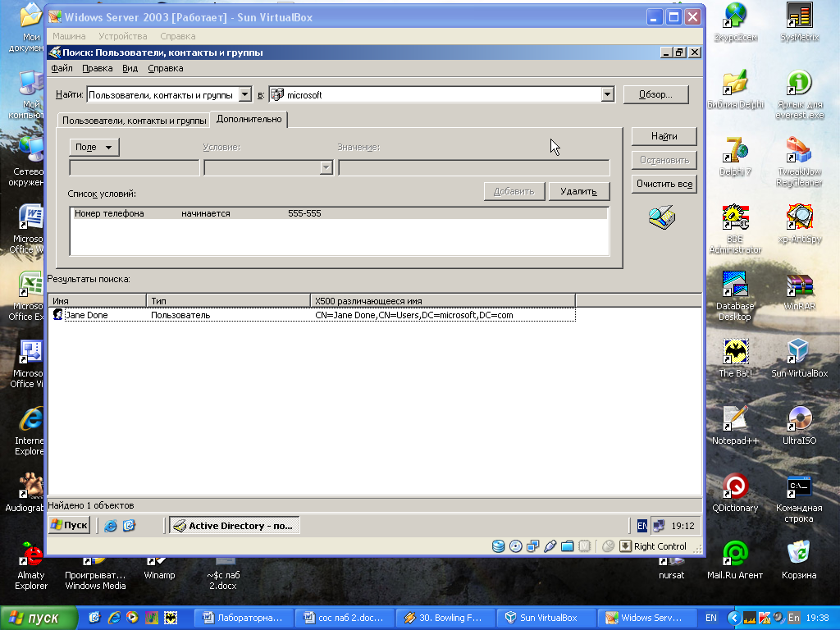Switch to Лабораторна... Word taskbar button
Screen dimensions: 840x630
click(x=244, y=618)
